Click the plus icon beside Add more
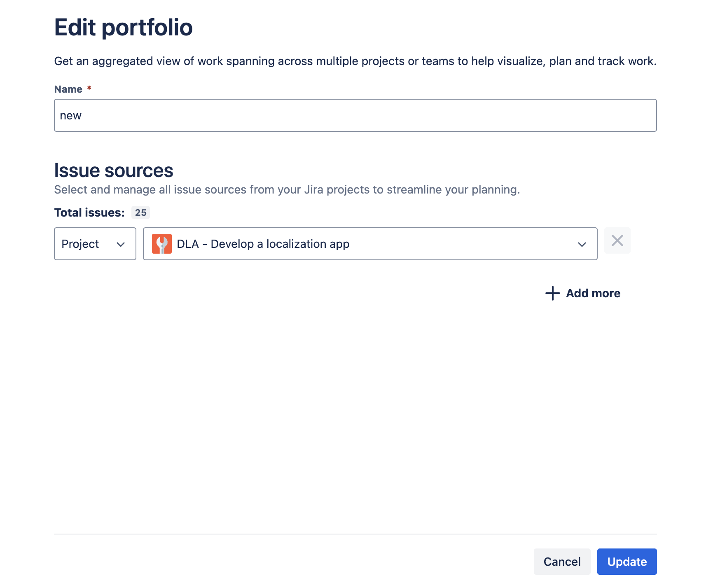The image size is (706, 588). [552, 293]
